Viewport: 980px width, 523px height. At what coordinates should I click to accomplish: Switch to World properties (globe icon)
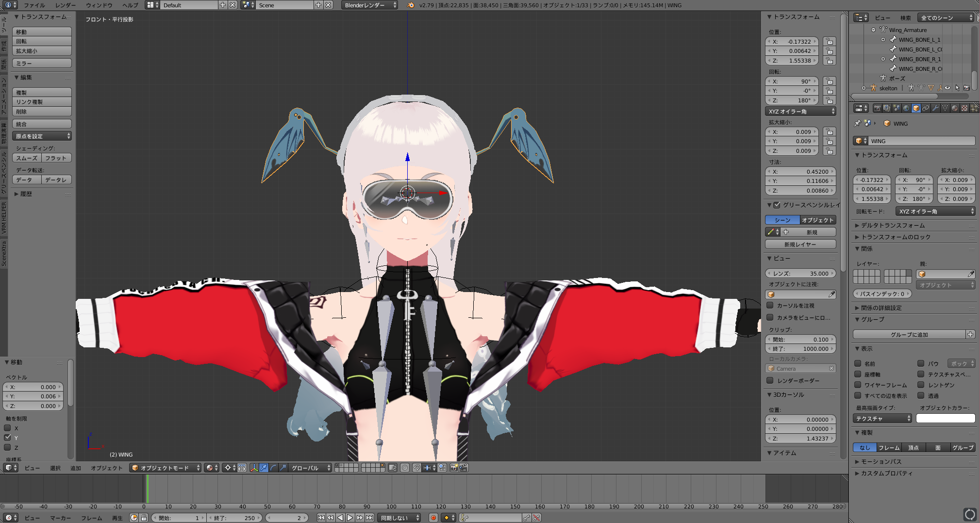coord(906,108)
